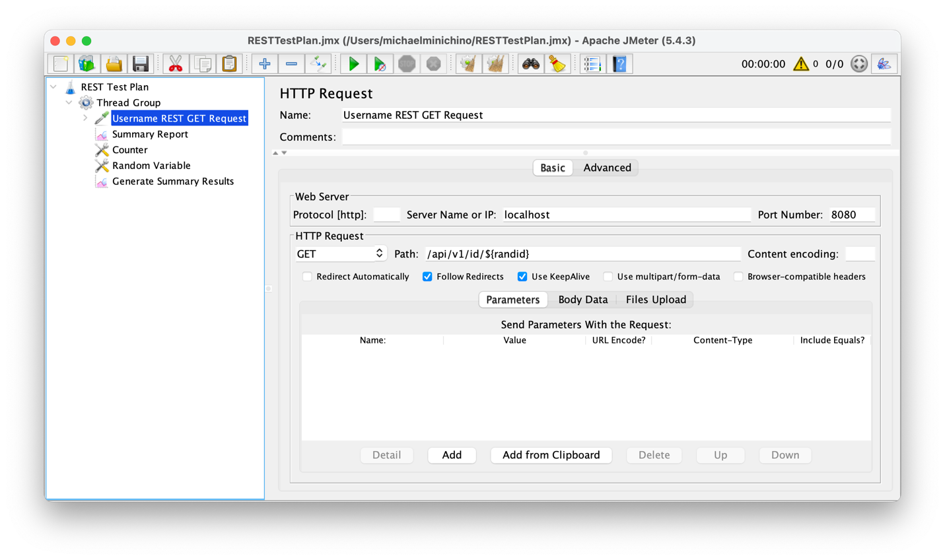This screenshot has height=560, width=945.
Task: Enable Redirect Automatically checkbox
Action: [308, 277]
